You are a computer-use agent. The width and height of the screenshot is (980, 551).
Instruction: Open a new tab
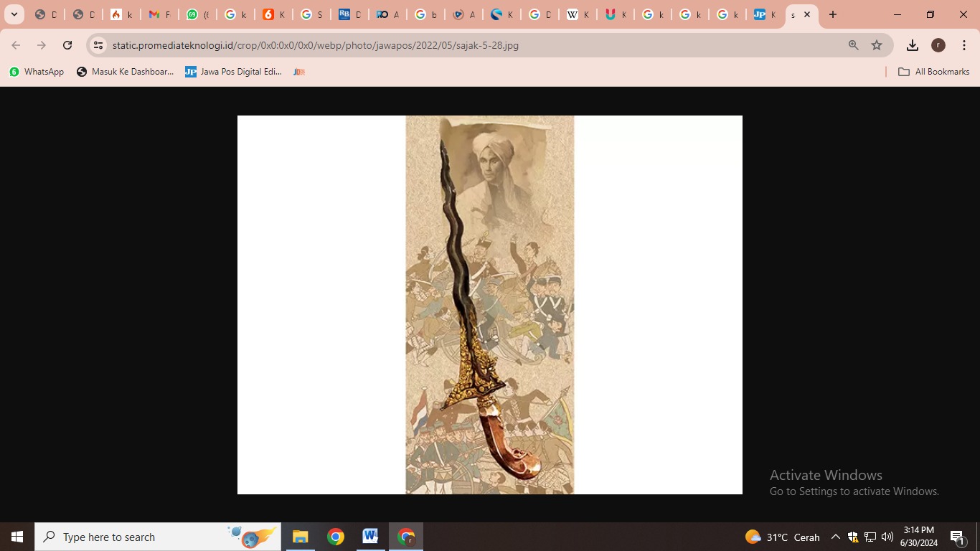(833, 14)
